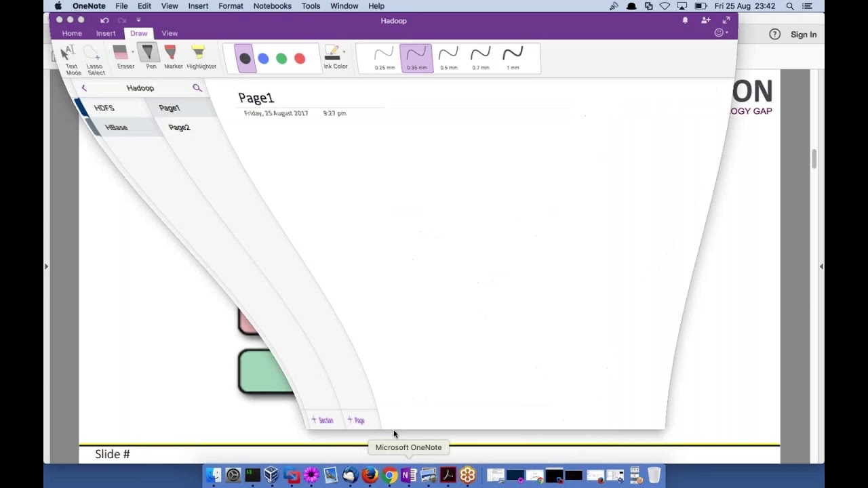Choose the red ink color

pyautogui.click(x=300, y=59)
